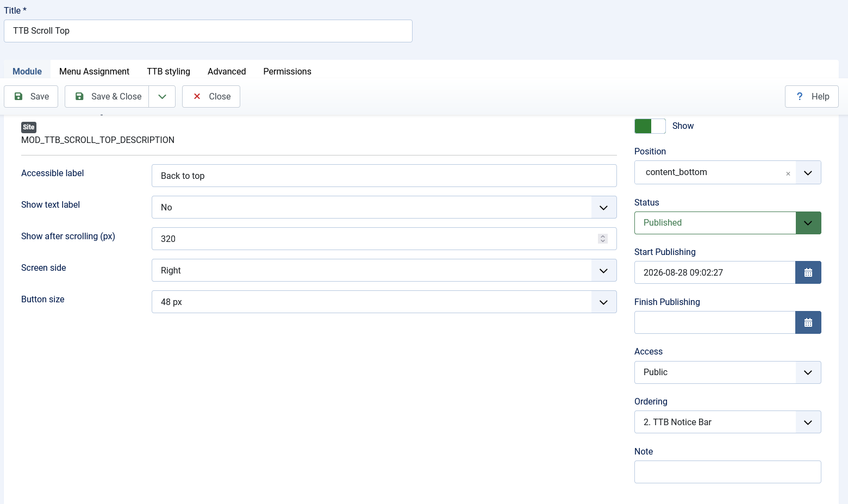Open the Show text label dropdown
Screen dimensions: 848x504
tap(384, 207)
